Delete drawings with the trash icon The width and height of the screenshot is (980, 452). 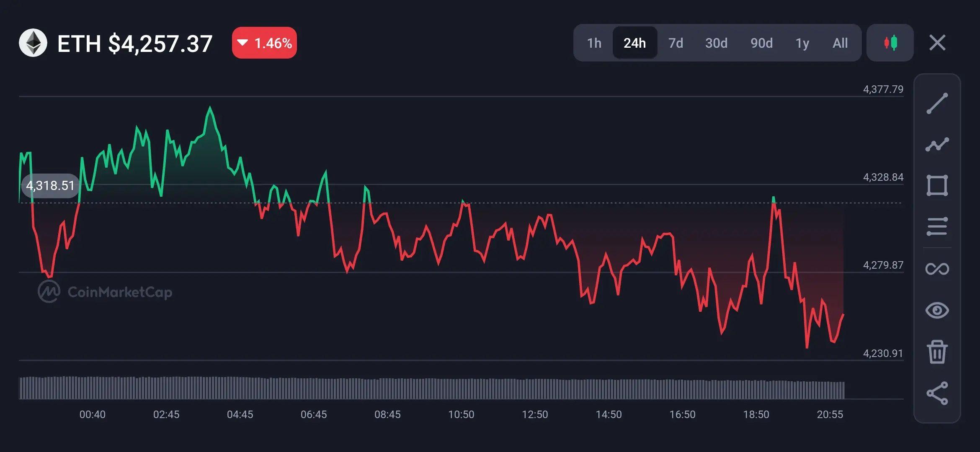(x=937, y=352)
